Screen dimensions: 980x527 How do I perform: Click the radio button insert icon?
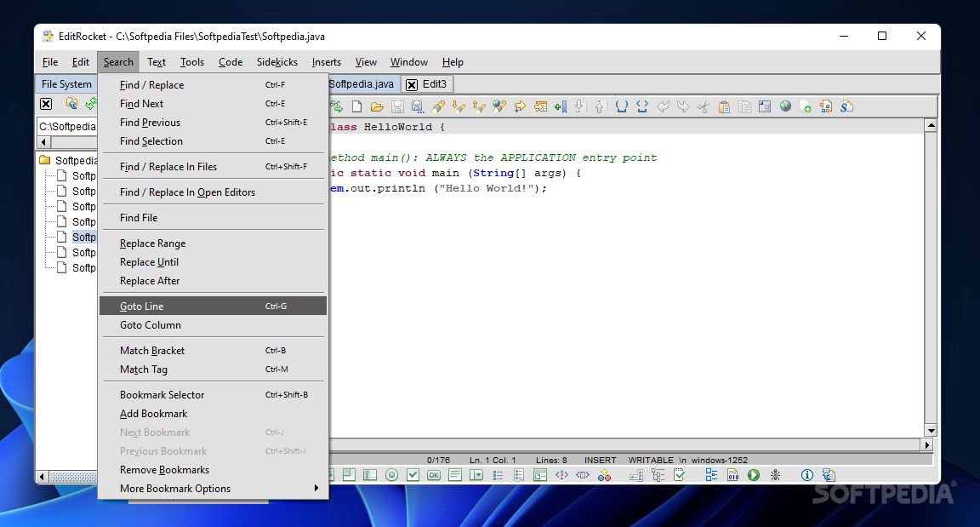click(392, 475)
